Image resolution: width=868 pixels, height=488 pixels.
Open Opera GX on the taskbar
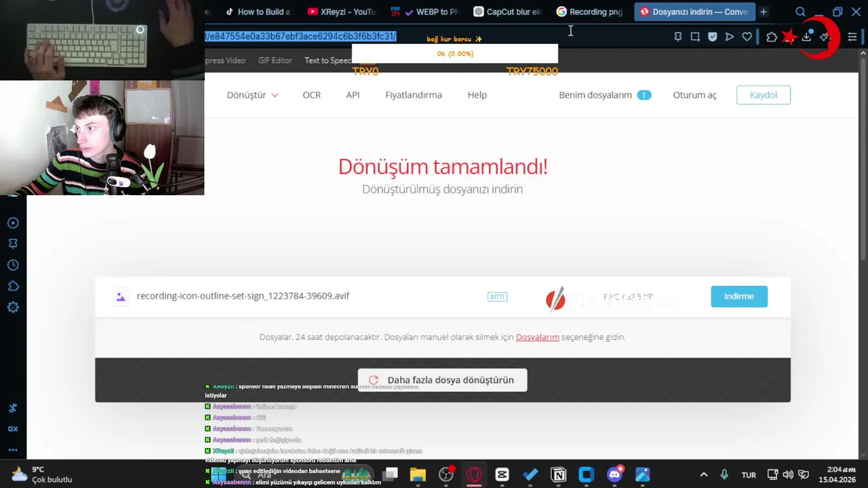474,474
